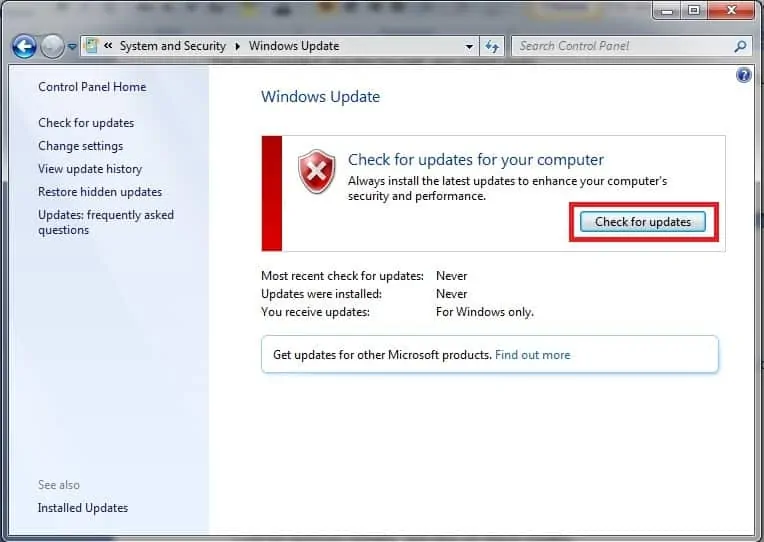
Task: Click the red shield error icon
Action: tap(317, 172)
